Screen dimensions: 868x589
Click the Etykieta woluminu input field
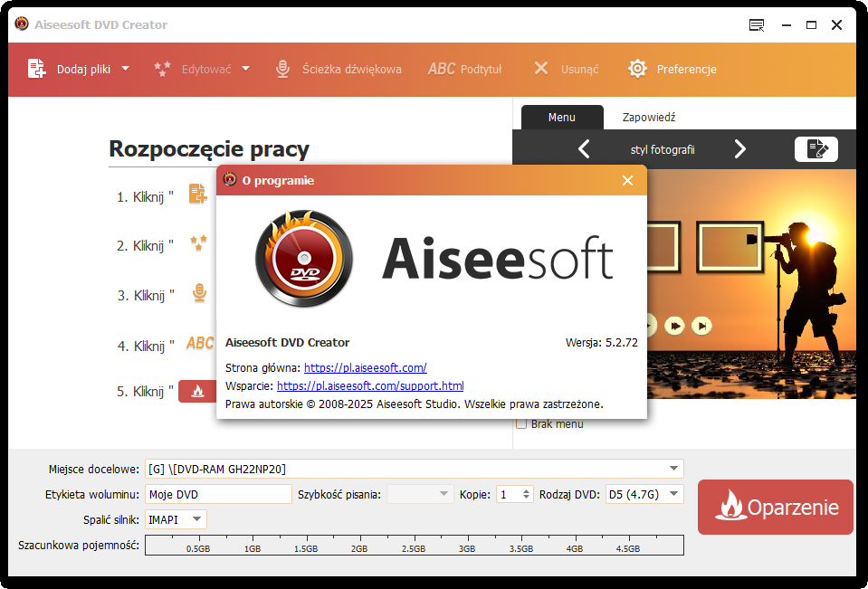coord(218,494)
